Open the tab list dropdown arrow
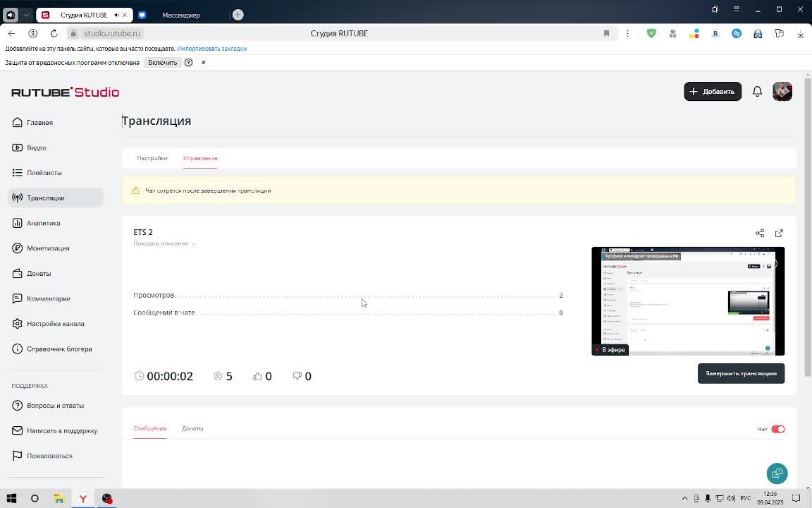Screen dimensions: 812x508 pyautogui.click(x=26, y=15)
